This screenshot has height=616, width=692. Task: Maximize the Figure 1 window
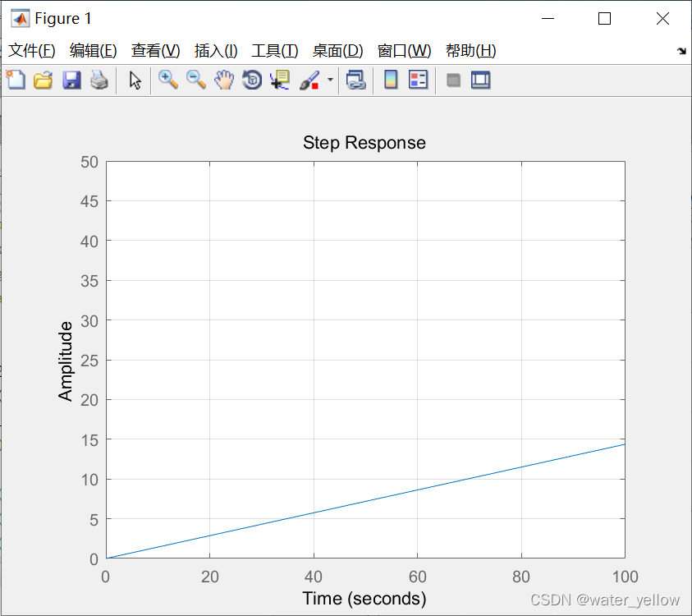tap(605, 19)
